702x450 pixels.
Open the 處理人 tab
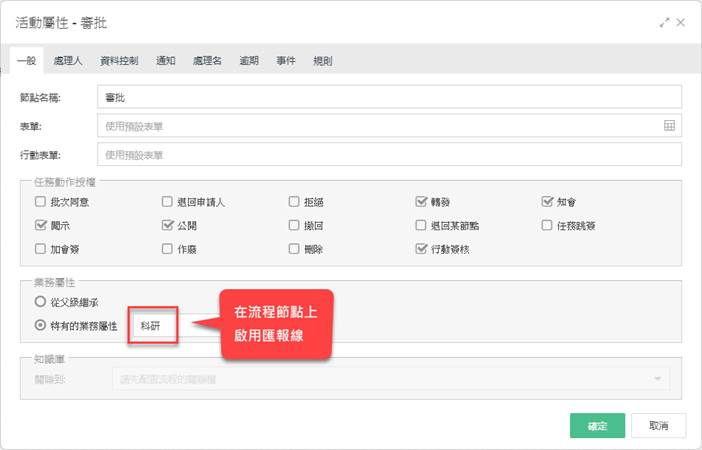pos(68,60)
